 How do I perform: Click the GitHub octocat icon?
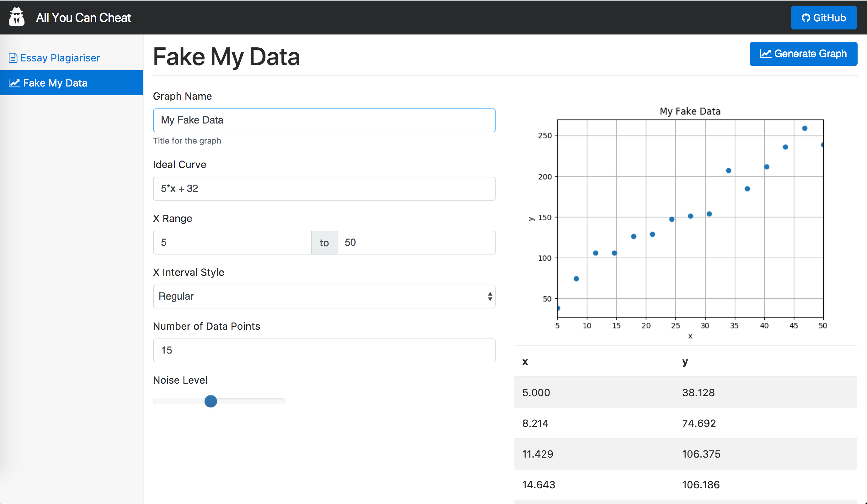[806, 18]
